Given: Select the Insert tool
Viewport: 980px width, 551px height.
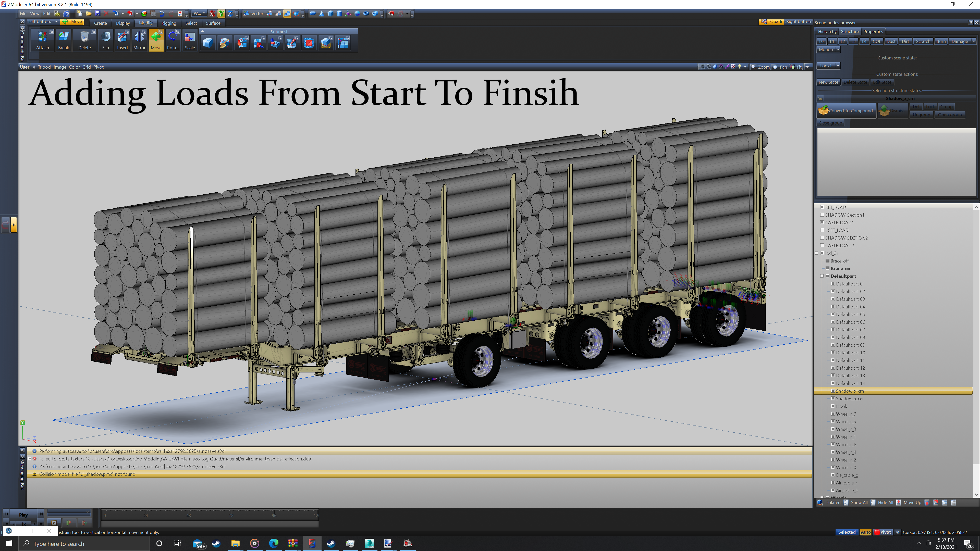Looking at the screenshot, I should click(x=122, y=40).
